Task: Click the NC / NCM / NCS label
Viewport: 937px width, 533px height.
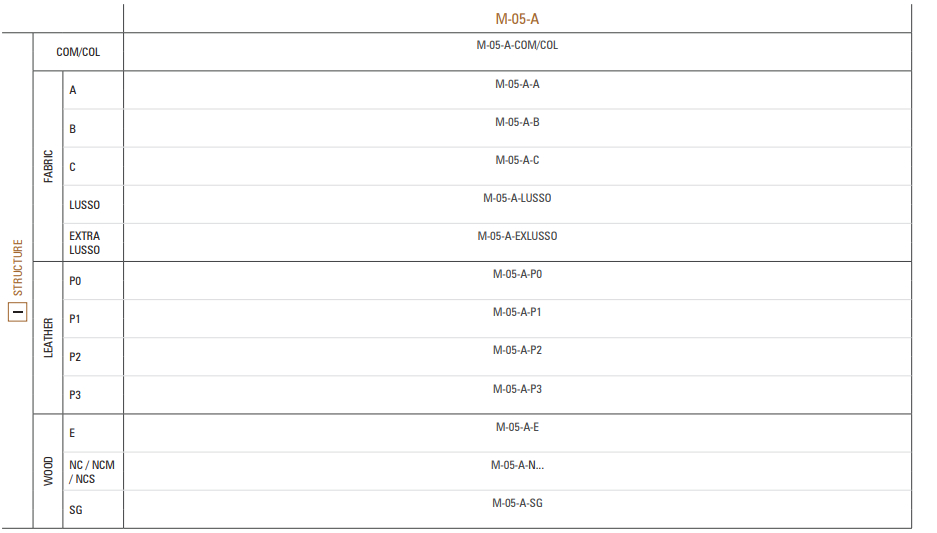Action: pyautogui.click(x=92, y=472)
